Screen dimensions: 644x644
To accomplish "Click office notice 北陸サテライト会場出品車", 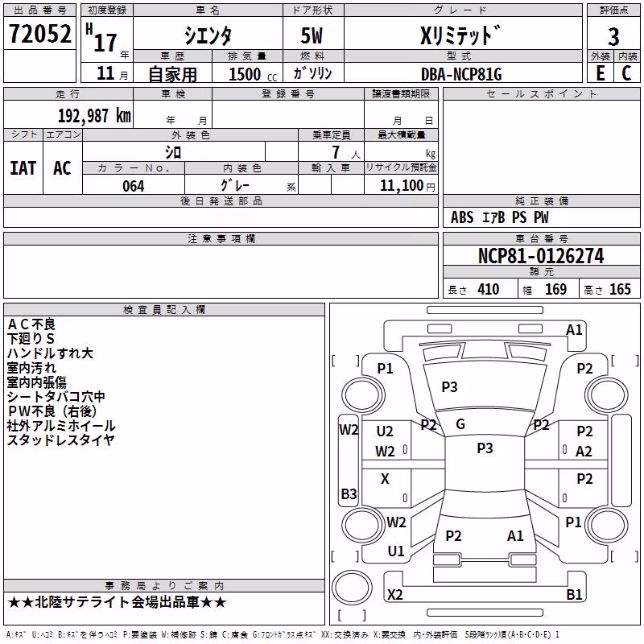I will tap(117, 602).
